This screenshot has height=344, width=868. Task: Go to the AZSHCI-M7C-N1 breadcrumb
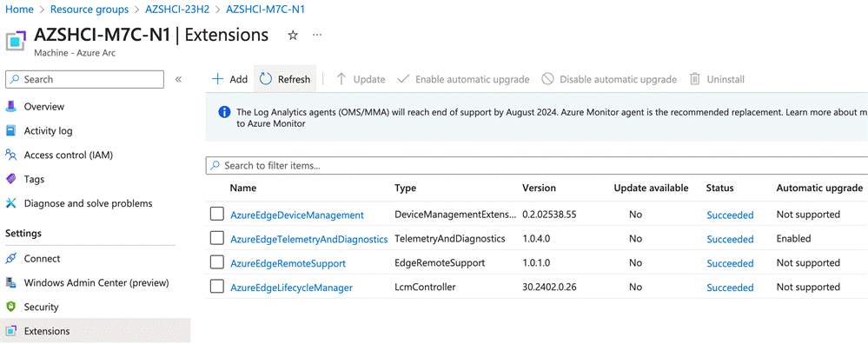click(265, 10)
